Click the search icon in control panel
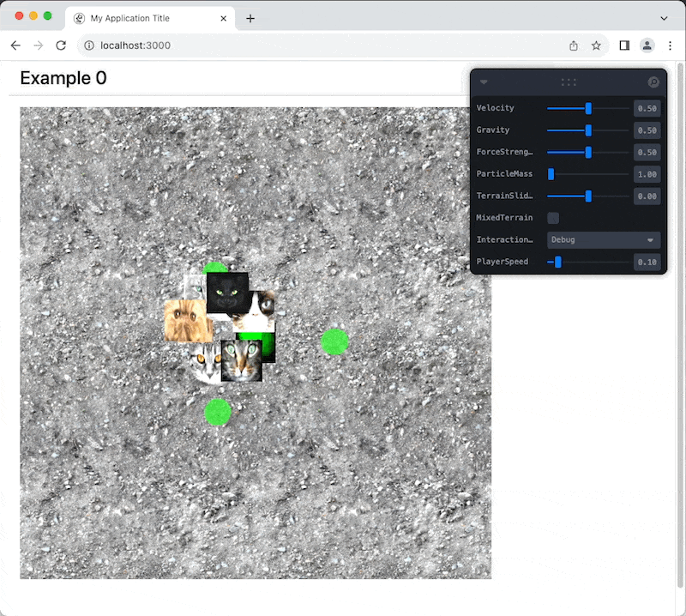Viewport: 686px width, 616px height. pos(653,82)
